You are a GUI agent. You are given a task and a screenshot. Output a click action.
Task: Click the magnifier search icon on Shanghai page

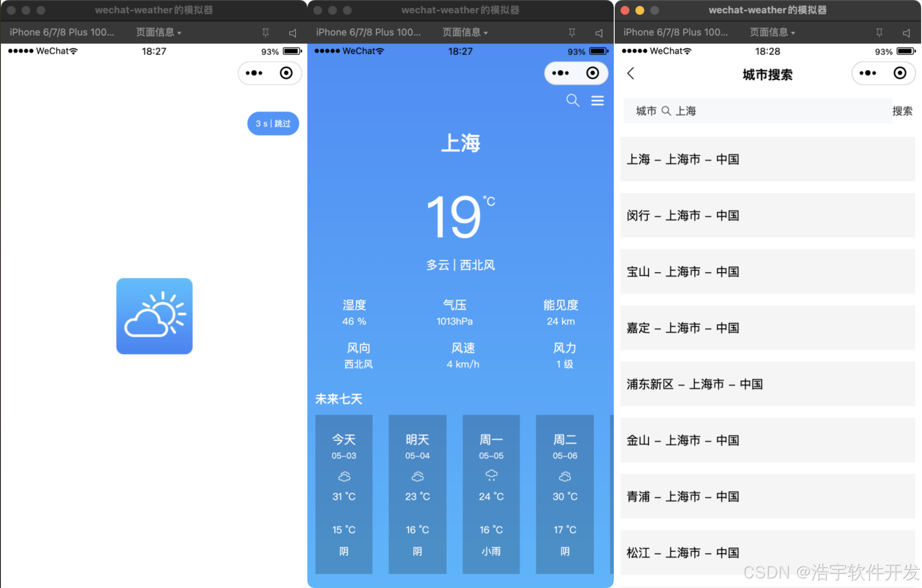pos(572,101)
